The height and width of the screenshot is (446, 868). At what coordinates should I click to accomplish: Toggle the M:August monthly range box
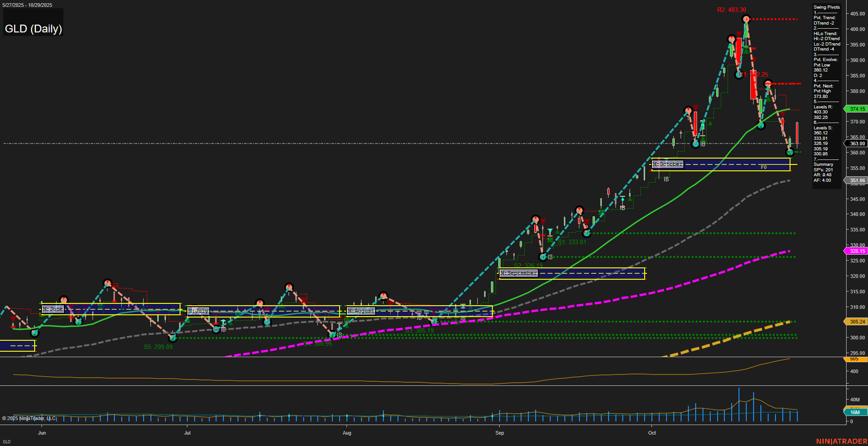click(x=361, y=310)
